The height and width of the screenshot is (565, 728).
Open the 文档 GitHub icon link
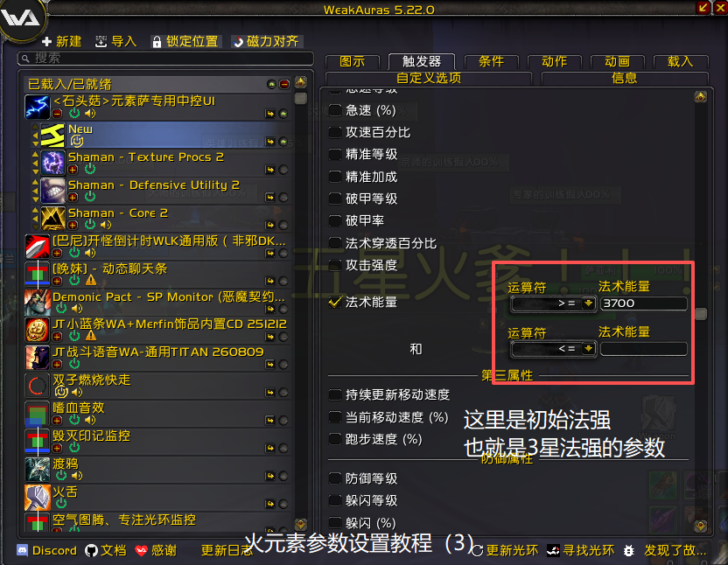tap(92, 551)
